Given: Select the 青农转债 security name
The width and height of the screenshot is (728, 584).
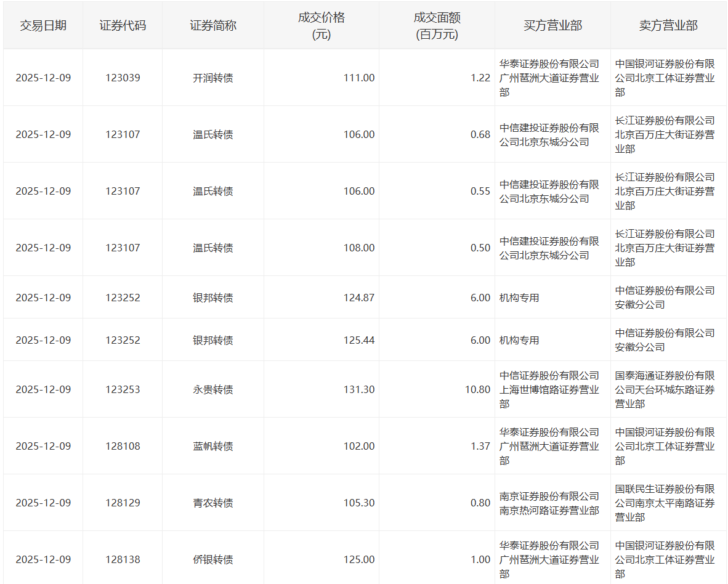Looking at the screenshot, I should point(213,503).
